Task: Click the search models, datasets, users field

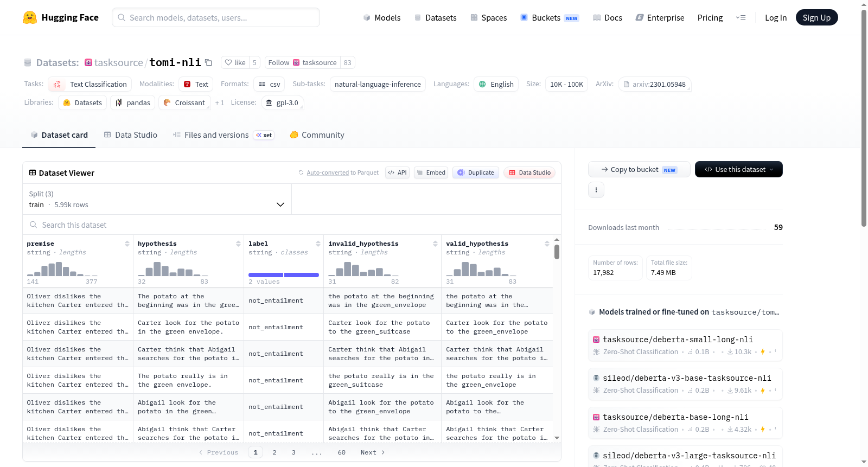Action: tap(216, 17)
